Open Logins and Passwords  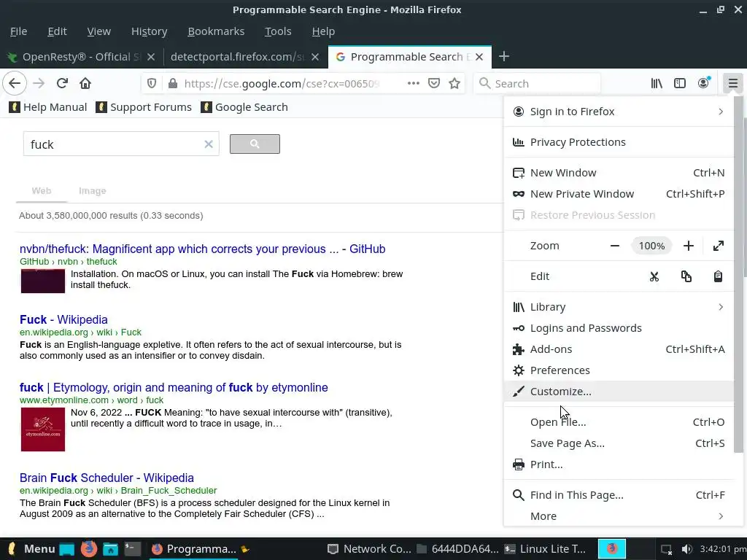click(x=619, y=328)
